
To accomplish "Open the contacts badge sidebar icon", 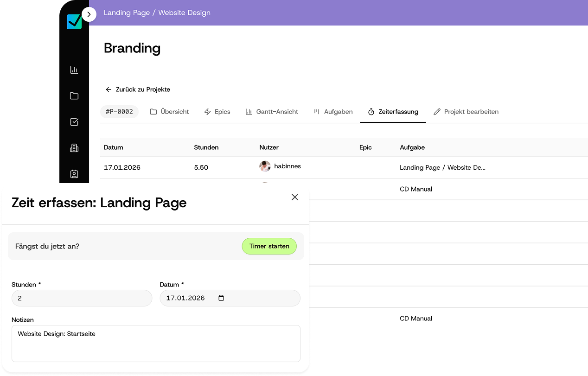I will (74, 174).
